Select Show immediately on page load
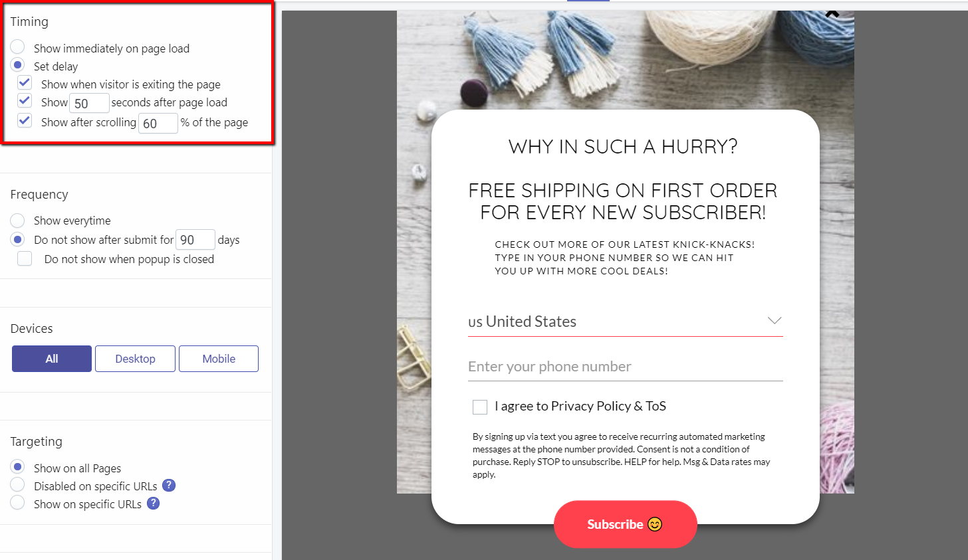The width and height of the screenshot is (968, 560). (18, 47)
